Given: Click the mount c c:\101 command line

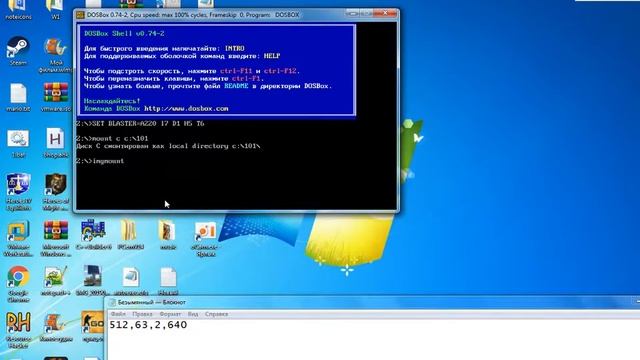Looking at the screenshot, I should pos(112,138).
